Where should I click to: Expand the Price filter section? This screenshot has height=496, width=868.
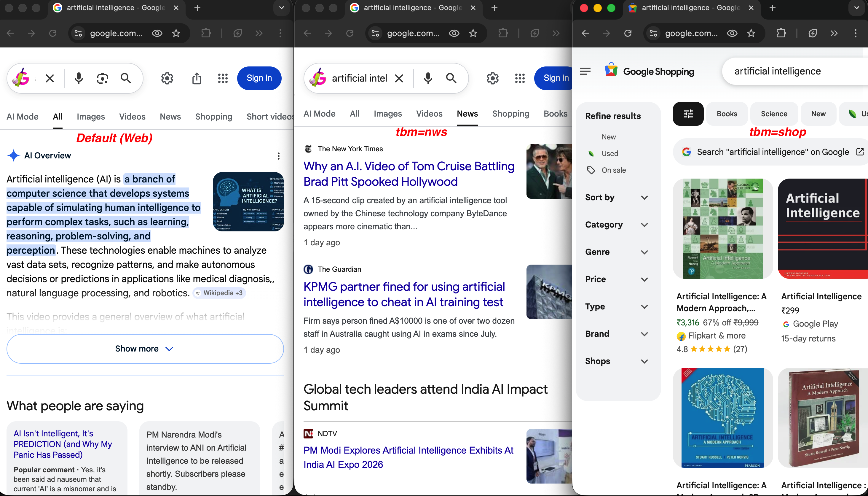coord(616,279)
